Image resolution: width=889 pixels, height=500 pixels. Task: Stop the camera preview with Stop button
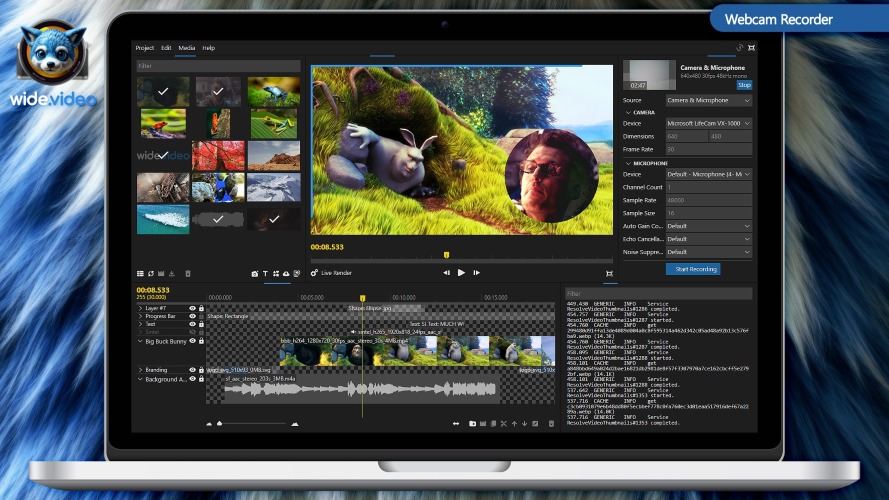(x=744, y=85)
